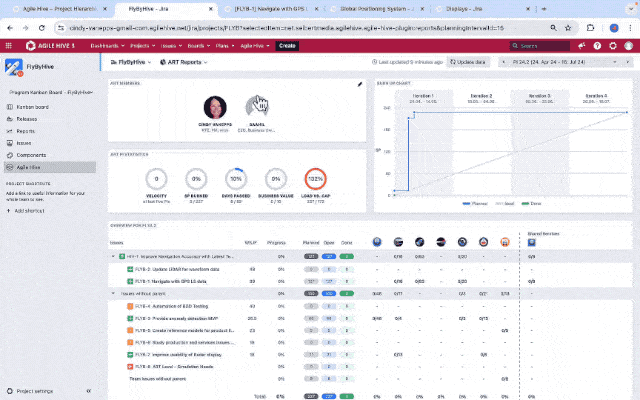Open the ART Reports dropdown
Screen dimensions: 640x400
[184, 62]
